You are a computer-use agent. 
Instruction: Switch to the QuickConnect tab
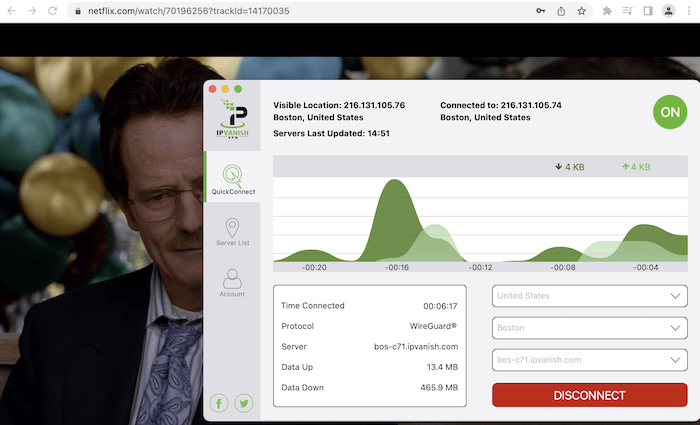coord(233,177)
